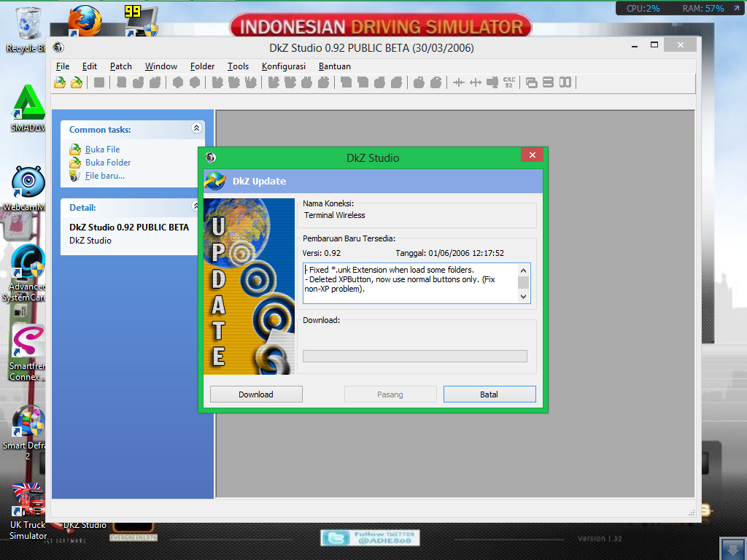The width and height of the screenshot is (747, 560).
Task: Click the UPDATE artwork image in the dialog
Action: point(249,286)
